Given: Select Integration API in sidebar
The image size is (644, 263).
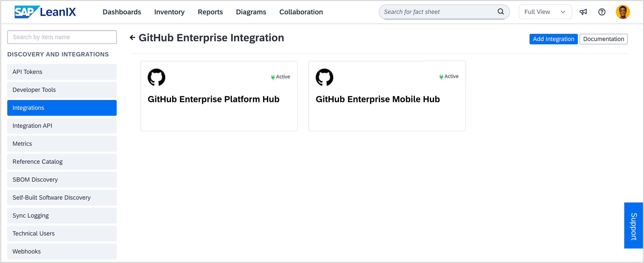Looking at the screenshot, I should click(x=62, y=126).
